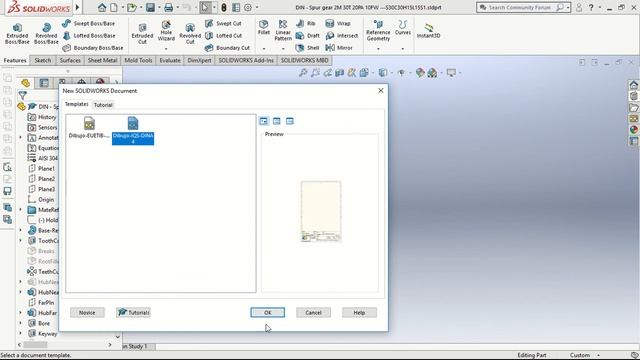Image resolution: width=640 pixels, height=360 pixels.
Task: Click the Print icon
Action: pyautogui.click(x=168, y=7)
